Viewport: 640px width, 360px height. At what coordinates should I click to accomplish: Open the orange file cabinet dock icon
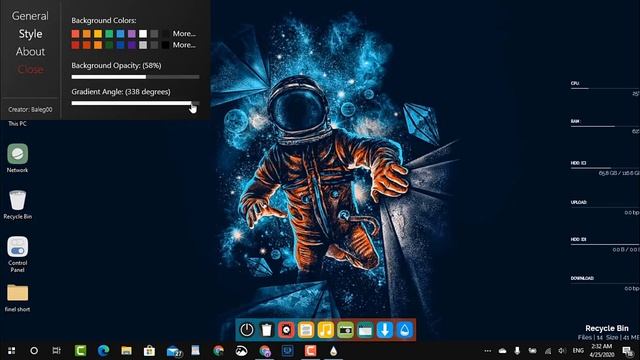pyautogui.click(x=306, y=330)
